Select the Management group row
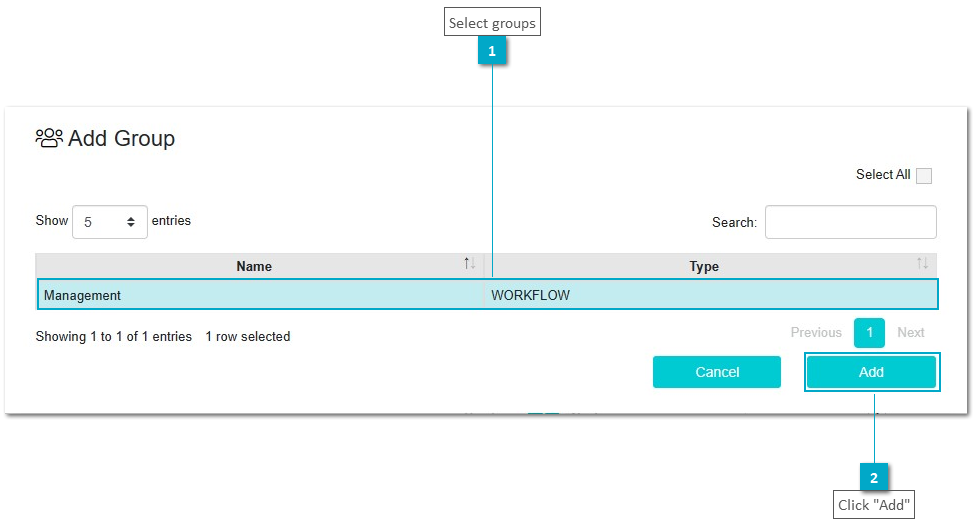 [x=487, y=294]
